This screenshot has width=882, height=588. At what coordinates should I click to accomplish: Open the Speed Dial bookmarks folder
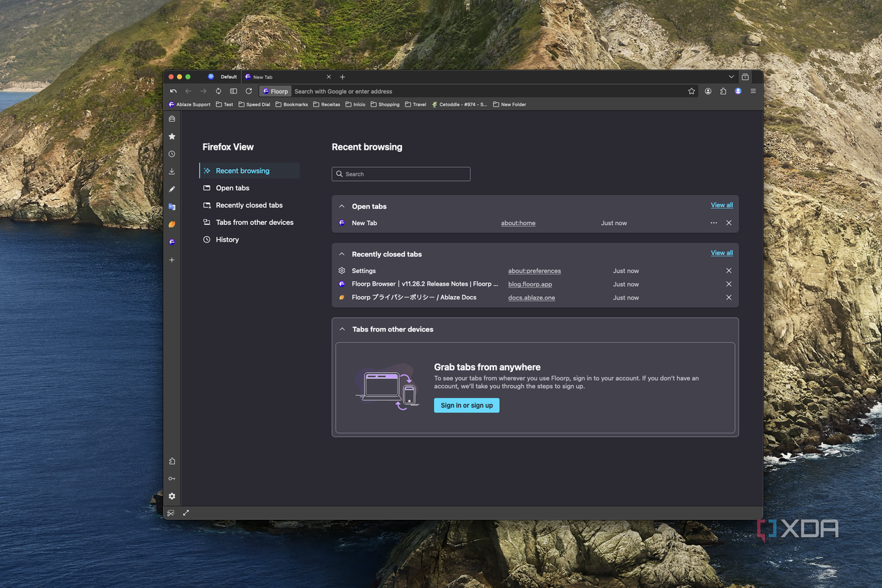(254, 105)
